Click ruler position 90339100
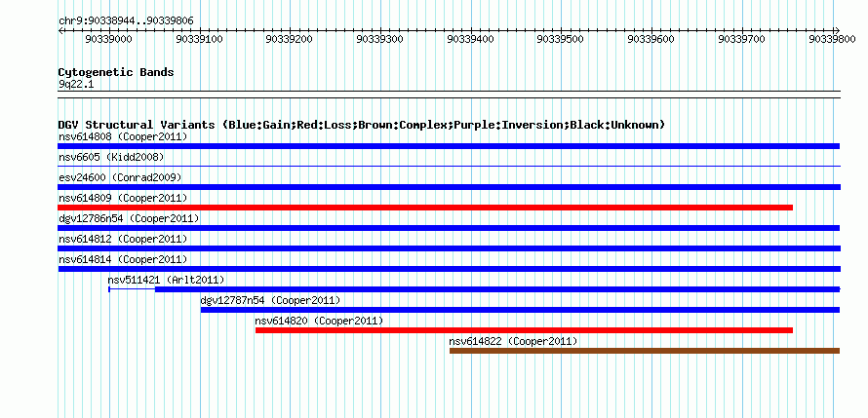The image size is (868, 418). point(199,39)
